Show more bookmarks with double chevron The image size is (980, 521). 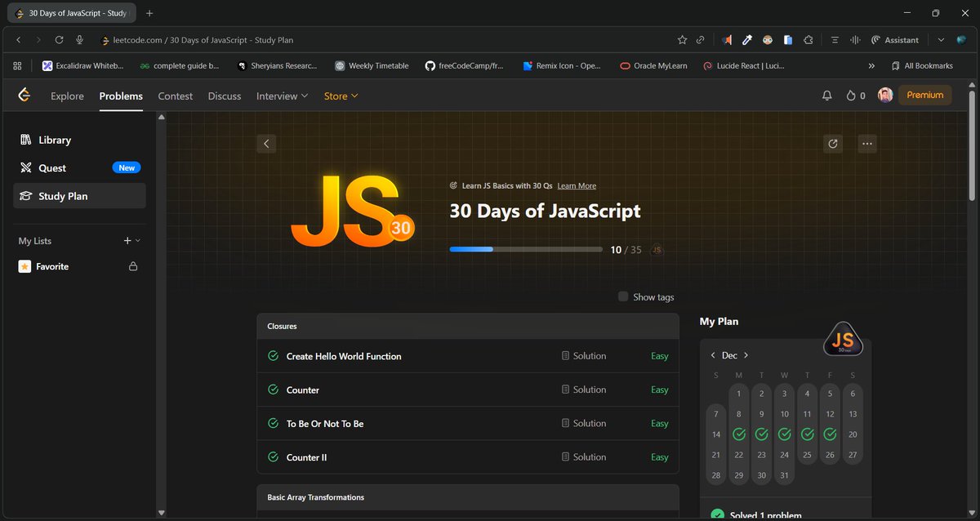tap(872, 65)
